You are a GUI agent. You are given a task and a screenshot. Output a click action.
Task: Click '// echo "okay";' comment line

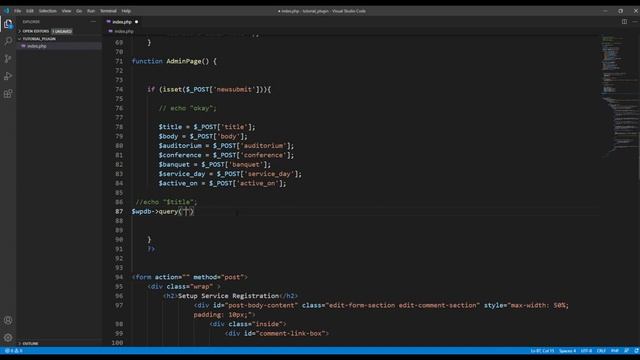(187, 108)
